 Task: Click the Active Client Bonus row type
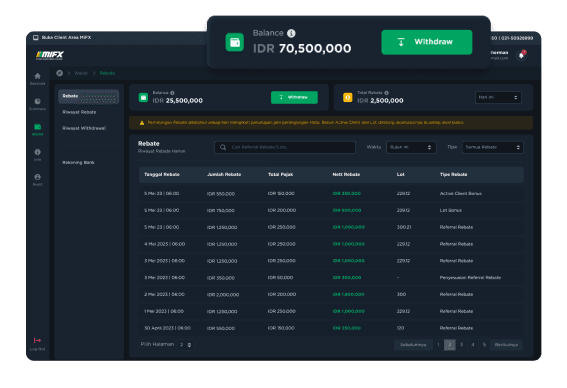coord(461,194)
